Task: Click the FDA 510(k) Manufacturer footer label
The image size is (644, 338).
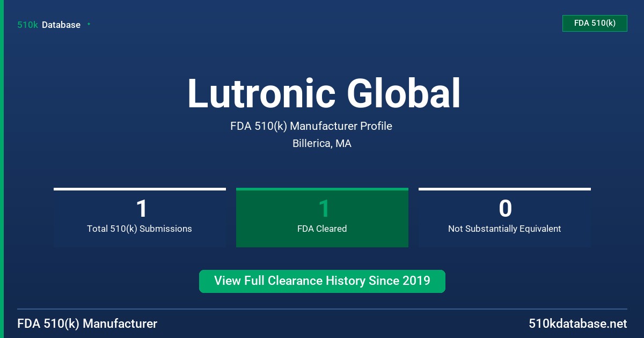Action: coord(87,324)
